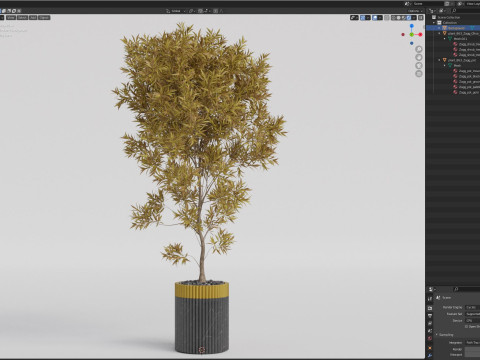The image size is (480, 360).
Task: Open the Select menu in the viewport header
Action: 22,17
